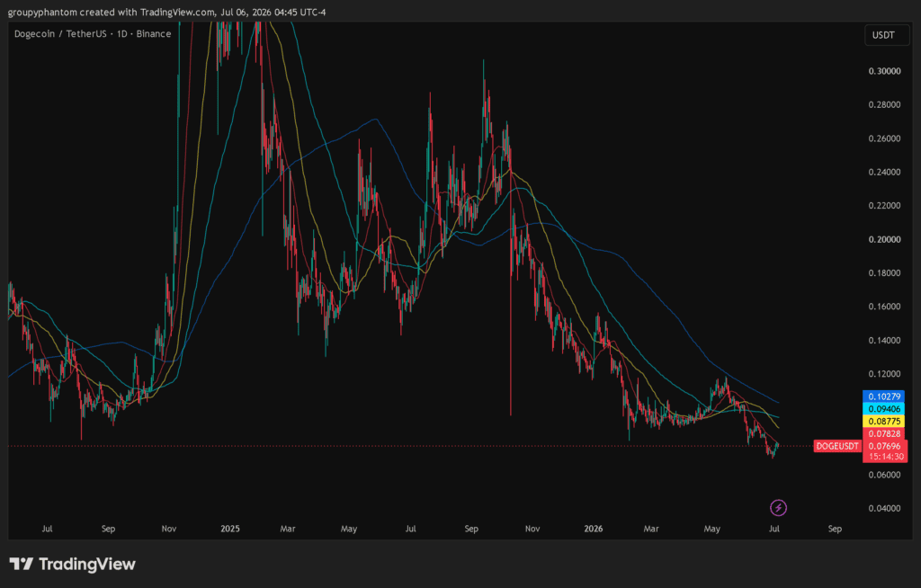Click the 0.12000 price axis level
921x588 pixels.
[885, 374]
